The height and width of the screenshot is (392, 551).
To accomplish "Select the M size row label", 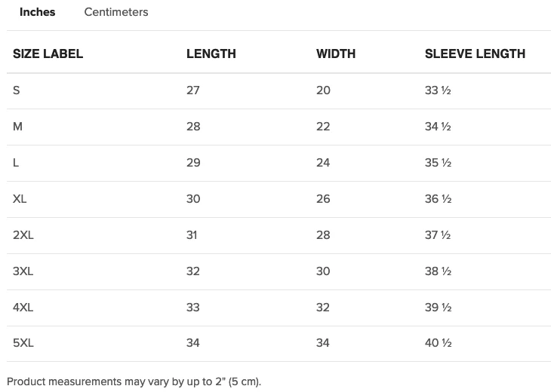I will pyautogui.click(x=17, y=127).
